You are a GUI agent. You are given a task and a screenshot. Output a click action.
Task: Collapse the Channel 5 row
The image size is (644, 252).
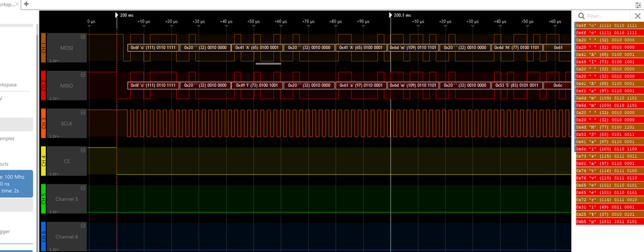[83, 188]
